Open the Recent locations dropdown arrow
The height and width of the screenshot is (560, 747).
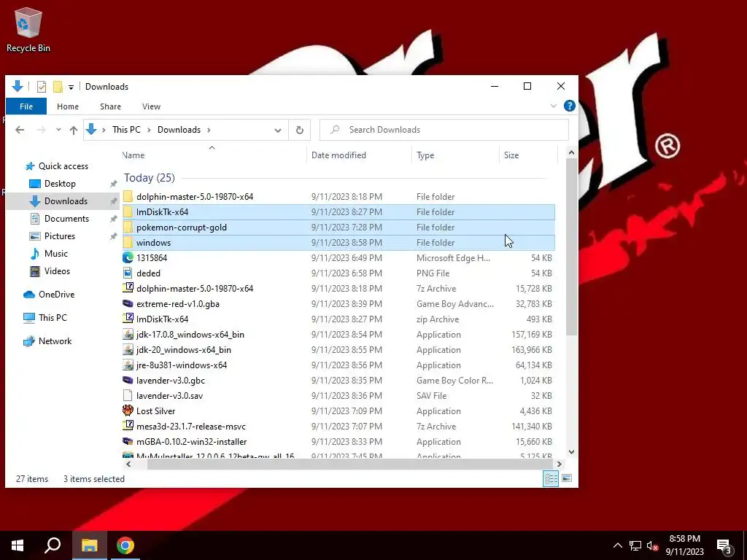(x=58, y=130)
